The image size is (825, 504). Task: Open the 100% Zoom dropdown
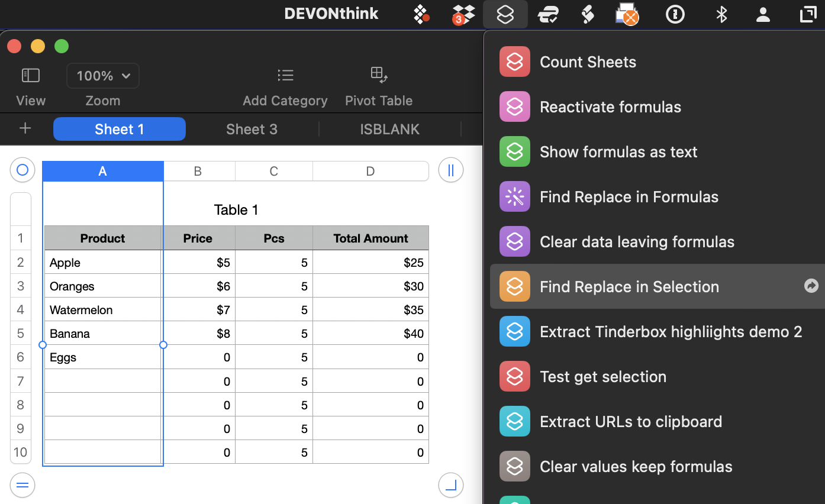[103, 76]
